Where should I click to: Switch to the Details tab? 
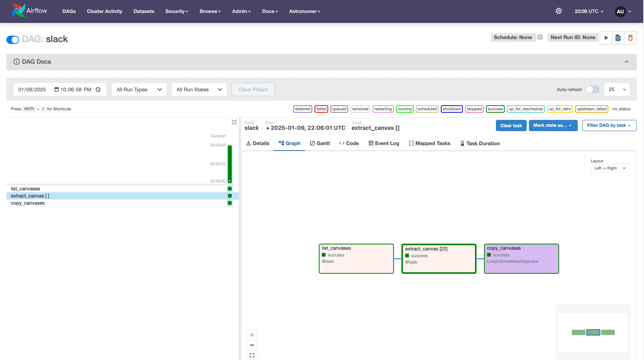(x=258, y=143)
